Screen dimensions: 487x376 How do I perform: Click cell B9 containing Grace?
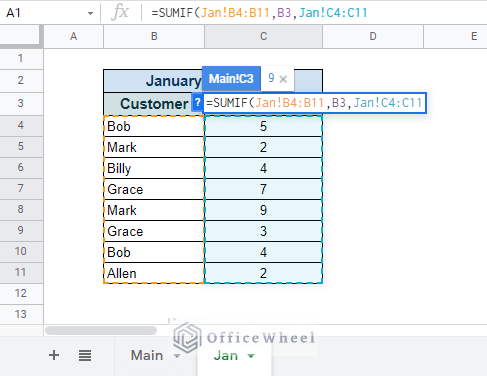tap(154, 231)
